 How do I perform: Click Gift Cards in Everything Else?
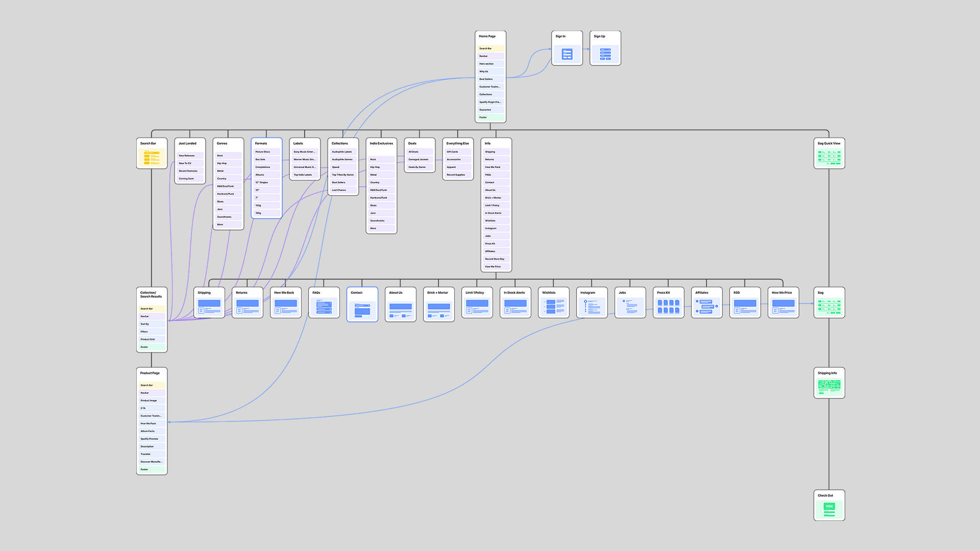458,152
